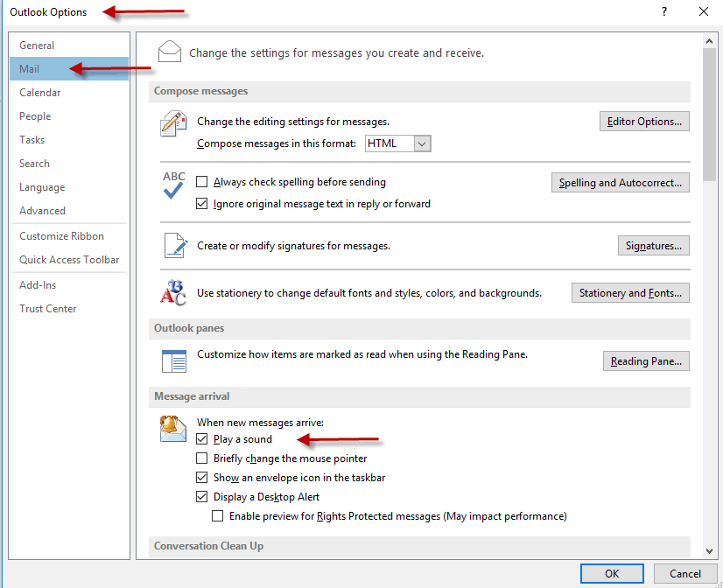The image size is (723, 588).
Task: Click the Signatures button
Action: point(653,246)
